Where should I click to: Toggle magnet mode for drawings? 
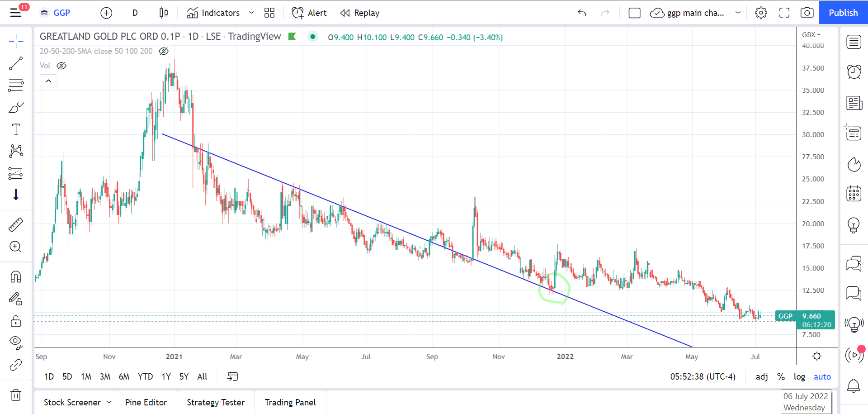(x=16, y=276)
